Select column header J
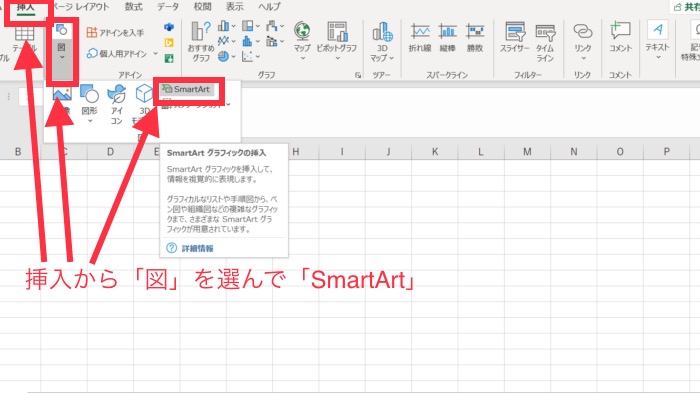The image size is (700, 393). pyautogui.click(x=388, y=152)
